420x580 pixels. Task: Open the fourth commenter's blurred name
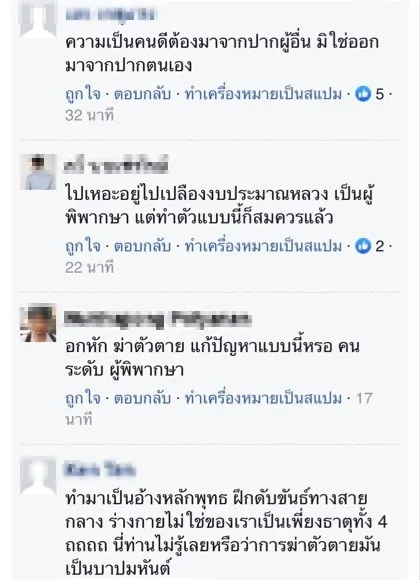100,470
